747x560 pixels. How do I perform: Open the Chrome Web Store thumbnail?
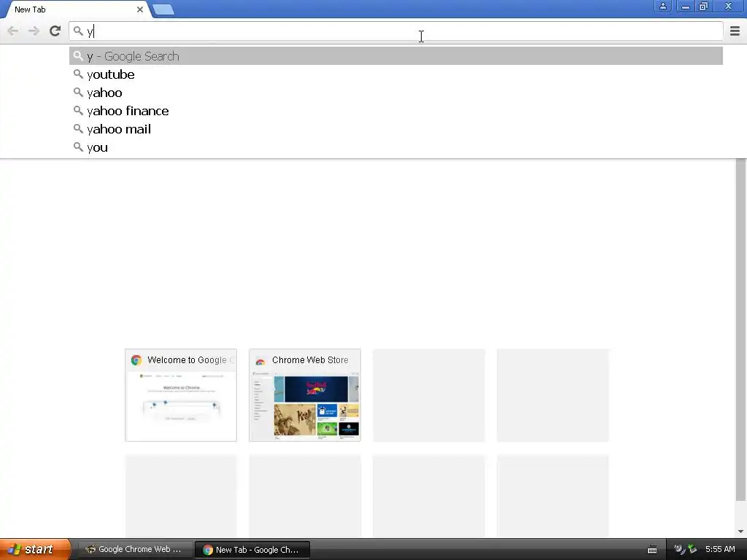click(305, 395)
